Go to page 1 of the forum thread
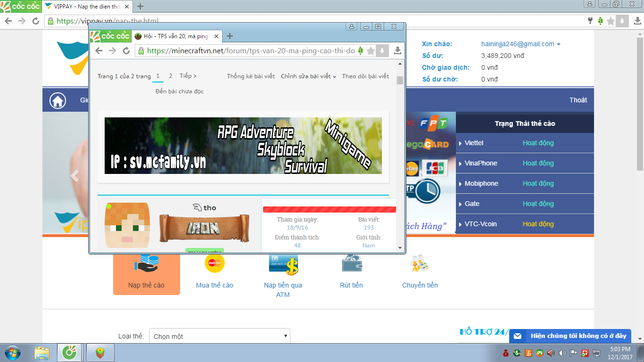 (x=158, y=76)
